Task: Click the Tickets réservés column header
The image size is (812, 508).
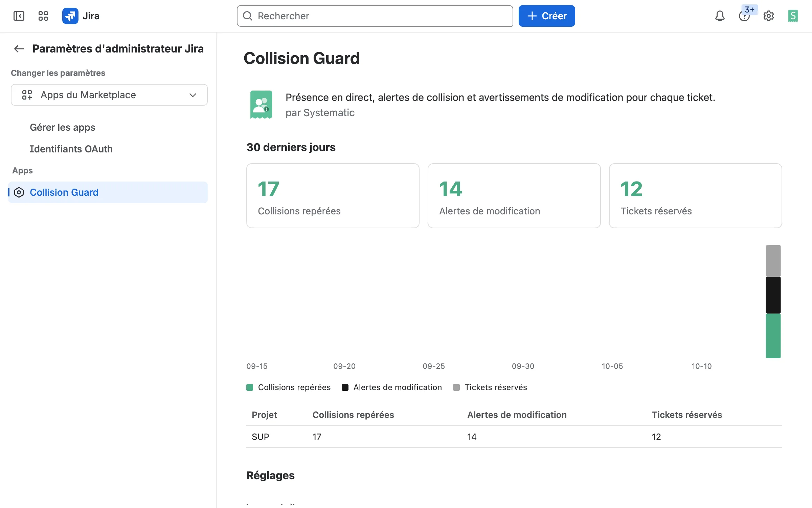Action: pos(687,415)
